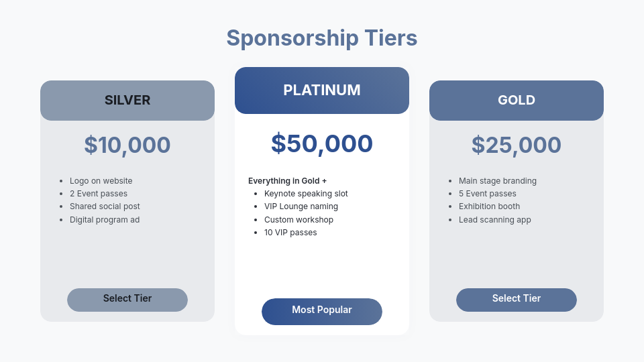
Task: Click the Keynote speaking slot bullet
Action: pos(306,194)
